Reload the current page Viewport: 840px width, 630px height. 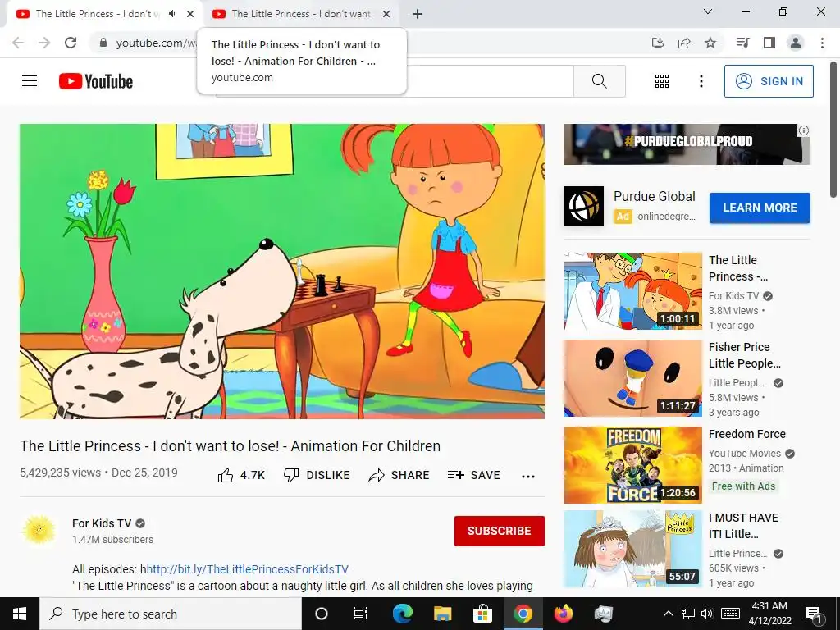(x=71, y=43)
